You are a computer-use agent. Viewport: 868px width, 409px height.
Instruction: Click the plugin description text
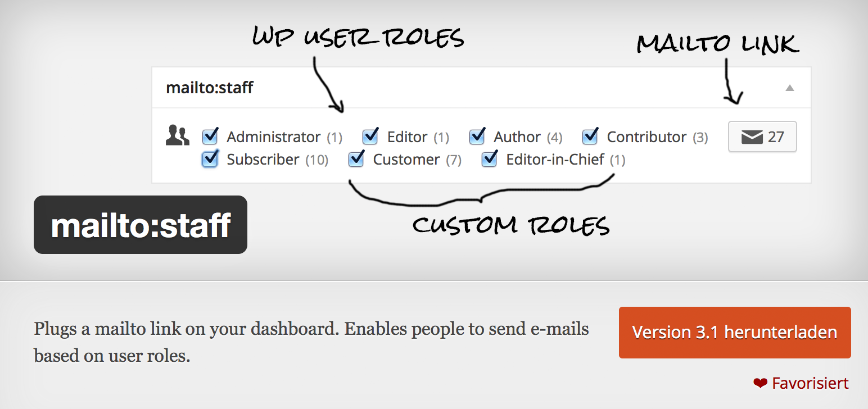click(x=311, y=342)
